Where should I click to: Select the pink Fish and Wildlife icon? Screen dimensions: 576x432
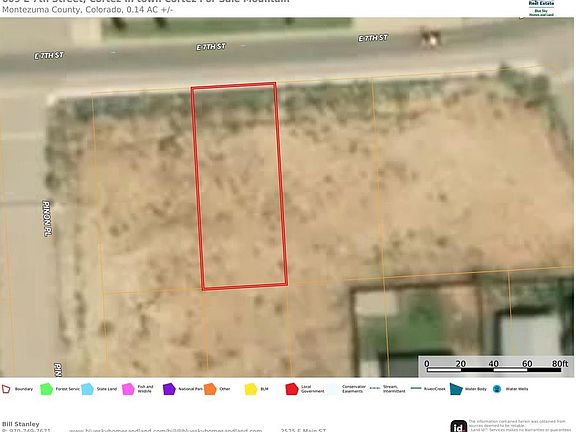(128, 389)
